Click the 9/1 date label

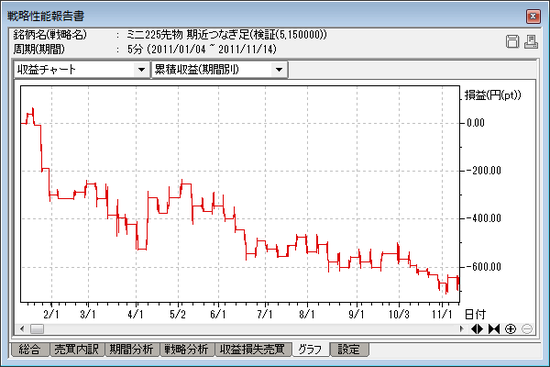click(356, 314)
